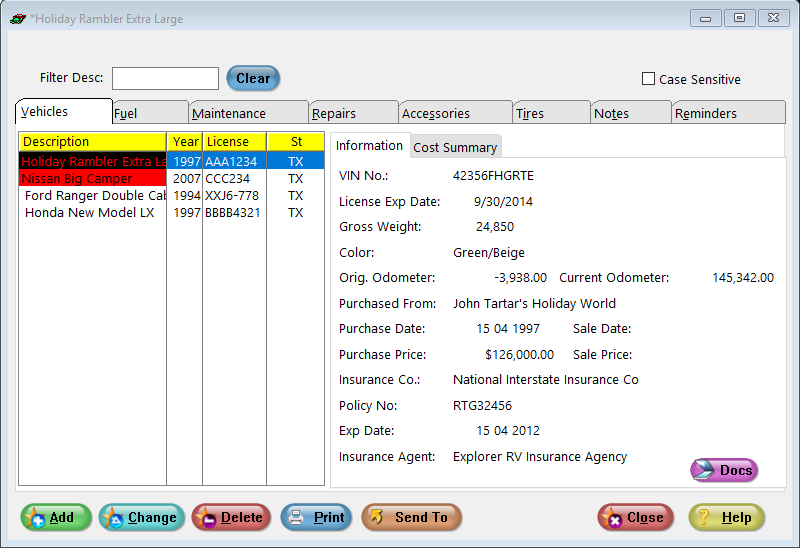
Task: Click the Add button's star-plus icon
Action: coord(35,518)
